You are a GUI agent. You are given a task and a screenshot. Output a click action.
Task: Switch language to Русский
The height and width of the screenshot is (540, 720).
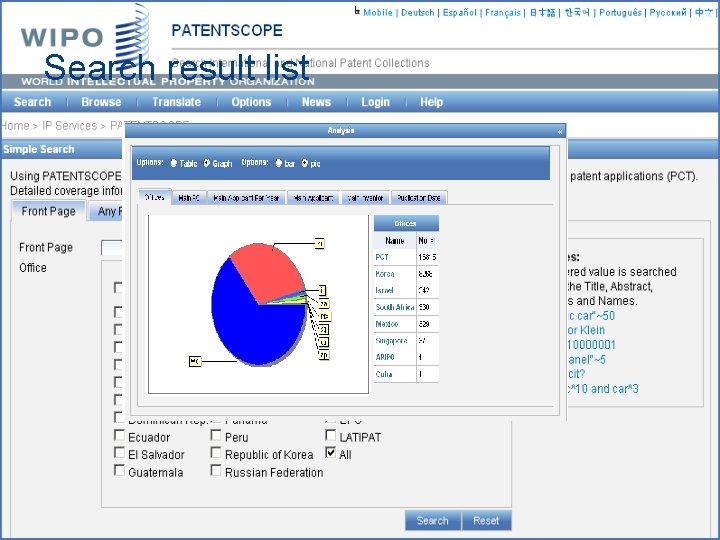tap(668, 13)
